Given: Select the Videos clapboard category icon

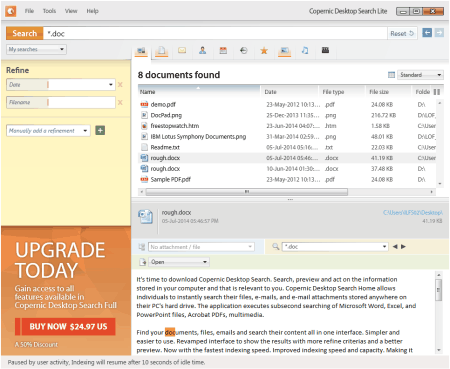Looking at the screenshot, I should click(x=325, y=50).
